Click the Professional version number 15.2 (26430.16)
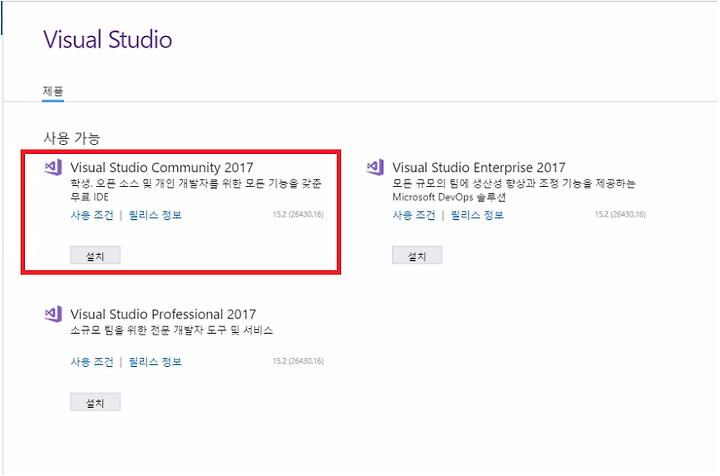Image resolution: width=720 pixels, height=476 pixels. pyautogui.click(x=298, y=361)
